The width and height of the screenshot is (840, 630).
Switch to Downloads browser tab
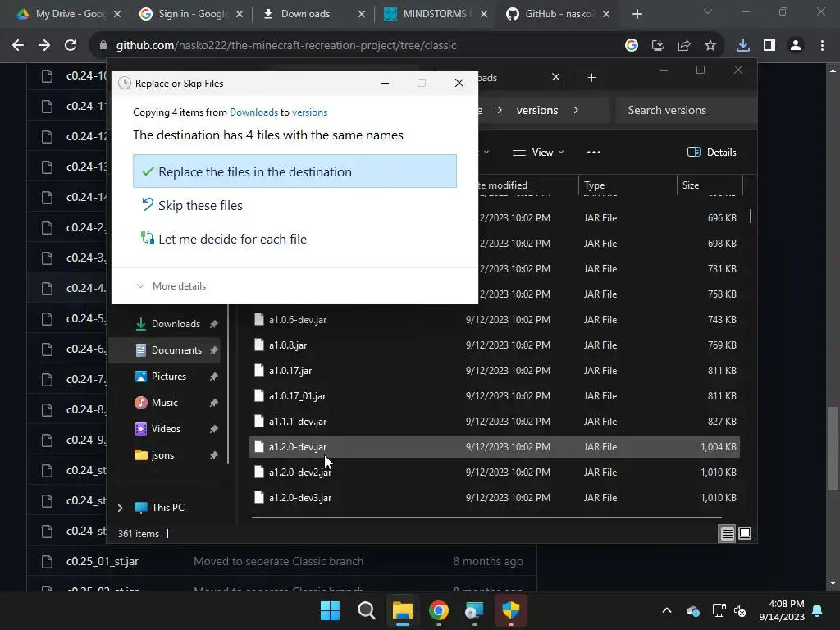point(313,14)
